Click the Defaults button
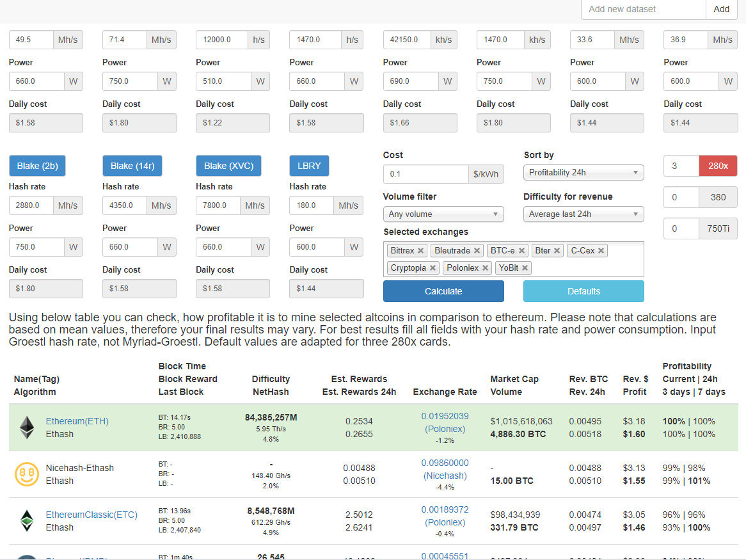 click(x=583, y=291)
